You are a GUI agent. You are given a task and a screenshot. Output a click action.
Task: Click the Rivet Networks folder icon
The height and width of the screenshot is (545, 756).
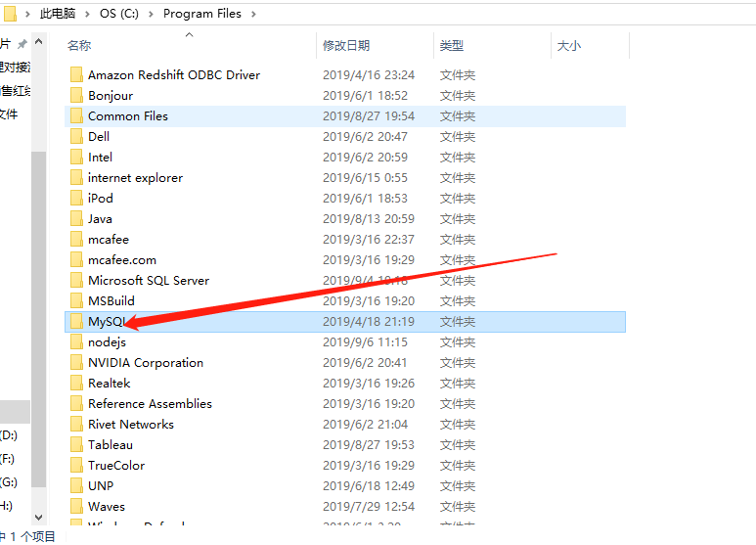click(x=76, y=425)
